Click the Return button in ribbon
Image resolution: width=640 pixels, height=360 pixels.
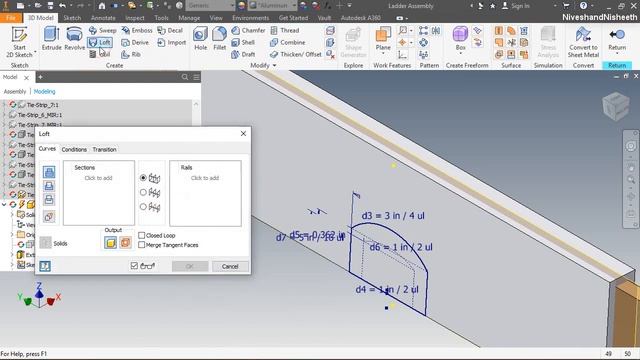617,38
